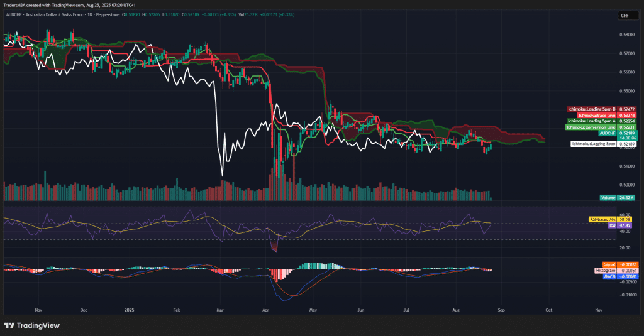Image resolution: width=644 pixels, height=336 pixels.
Task: Click the Volume label tag
Action: (607, 197)
